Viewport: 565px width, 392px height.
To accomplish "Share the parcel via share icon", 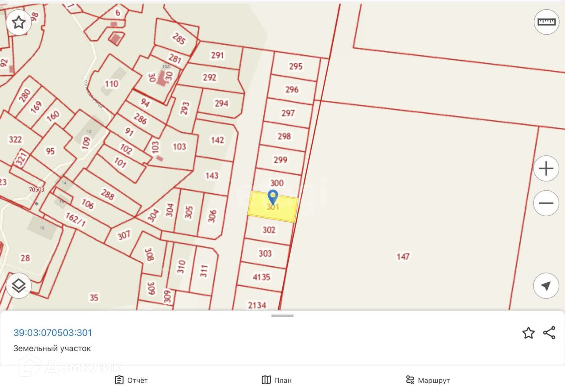I will [x=549, y=333].
